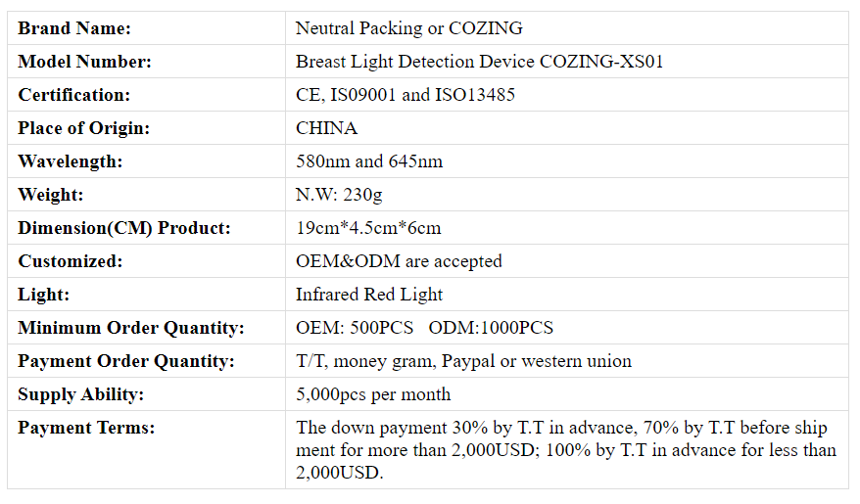Click the OEM: 500PCS ODM:1000PCS value
Viewport: 860px width, 504px height.
[x=424, y=328]
